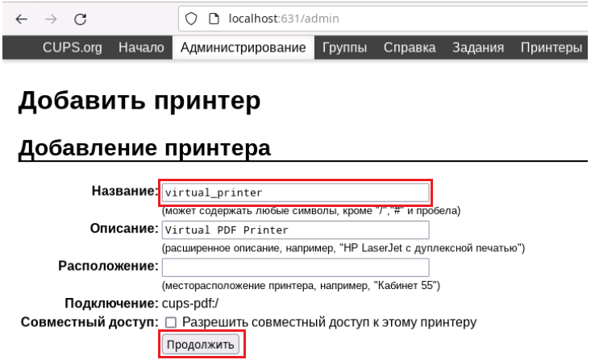Click the Описание: label
The width and height of the screenshot is (591, 364).
[x=124, y=229]
